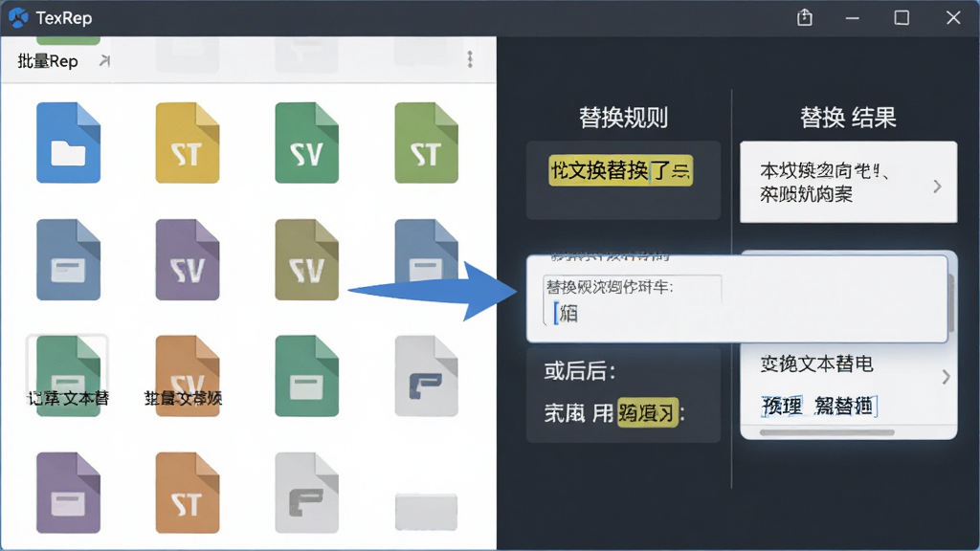Select the yellow ST file icon

(x=188, y=143)
